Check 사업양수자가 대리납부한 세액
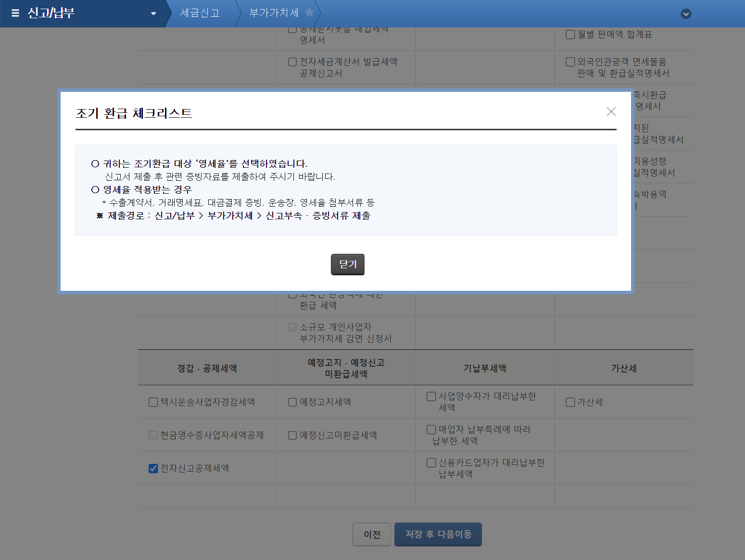This screenshot has height=560, width=745. (431, 397)
